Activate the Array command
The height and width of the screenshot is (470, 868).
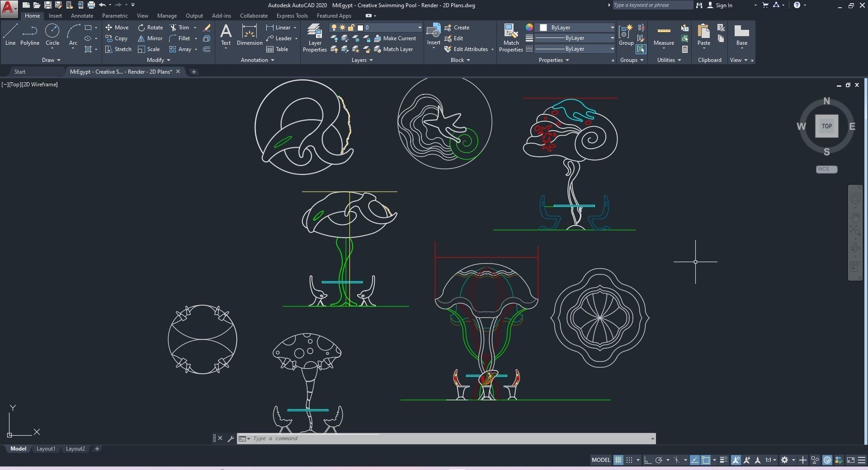pyautogui.click(x=180, y=49)
